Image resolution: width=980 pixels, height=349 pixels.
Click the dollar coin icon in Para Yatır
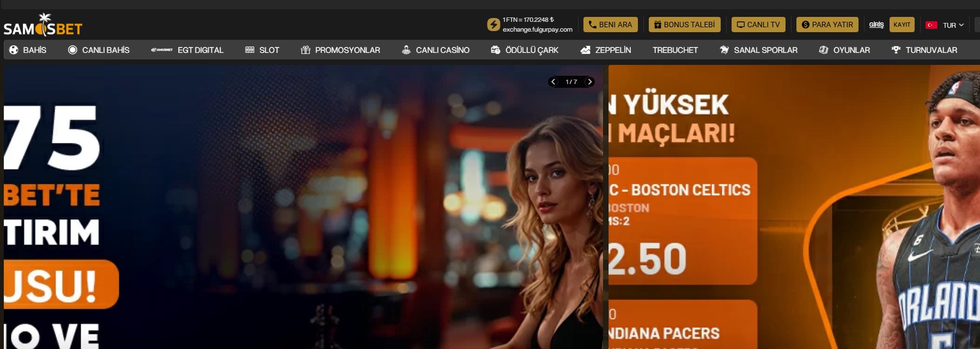pos(806,25)
